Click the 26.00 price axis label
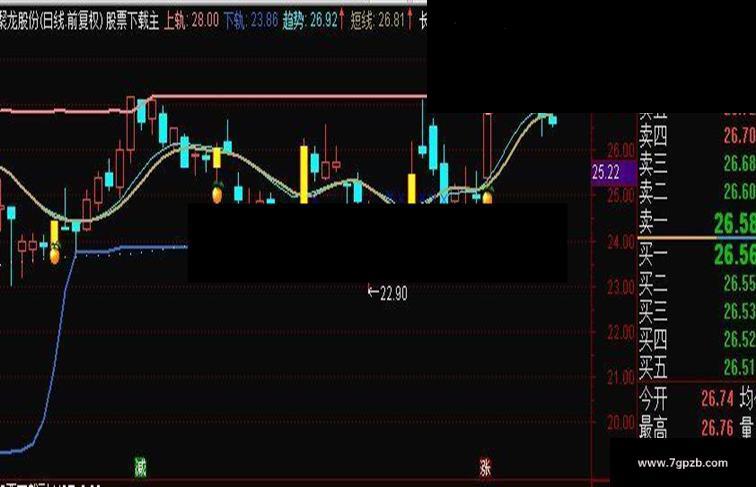756x487 pixels. click(x=621, y=150)
